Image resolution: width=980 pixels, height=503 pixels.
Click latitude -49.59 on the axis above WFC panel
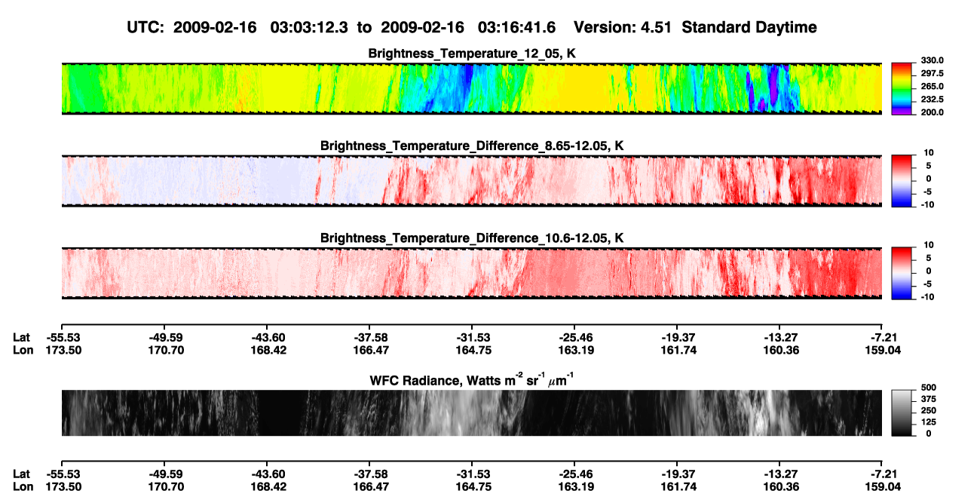tap(164, 338)
